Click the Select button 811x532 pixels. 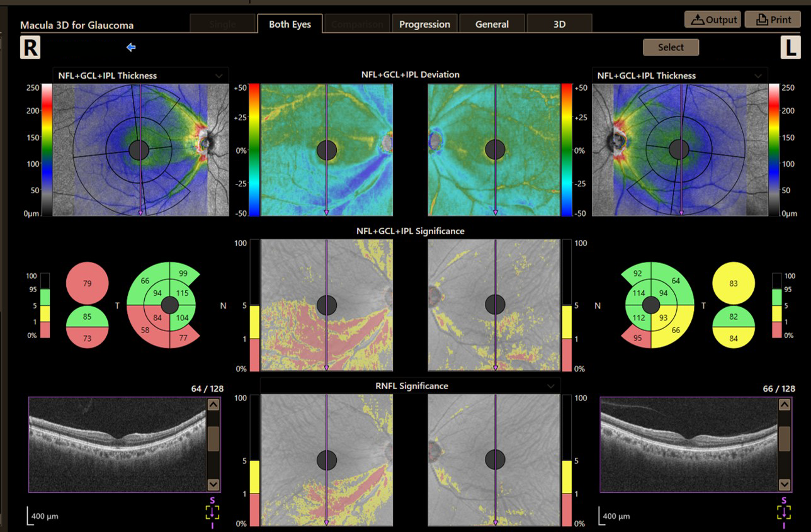click(x=671, y=47)
